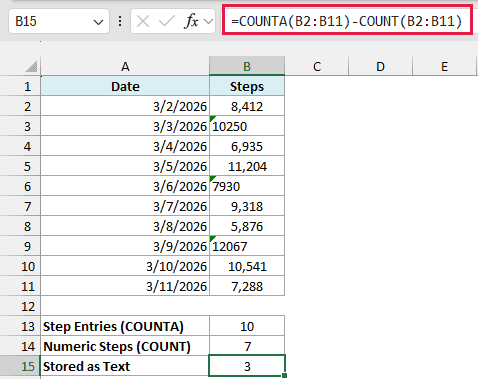Click the Step Entries (COUNTA) label cell
The height and width of the screenshot is (379, 478).
pos(125,326)
